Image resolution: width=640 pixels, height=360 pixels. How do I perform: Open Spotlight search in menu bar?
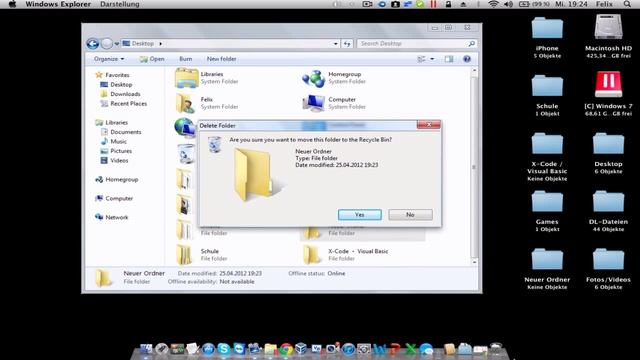pos(627,4)
